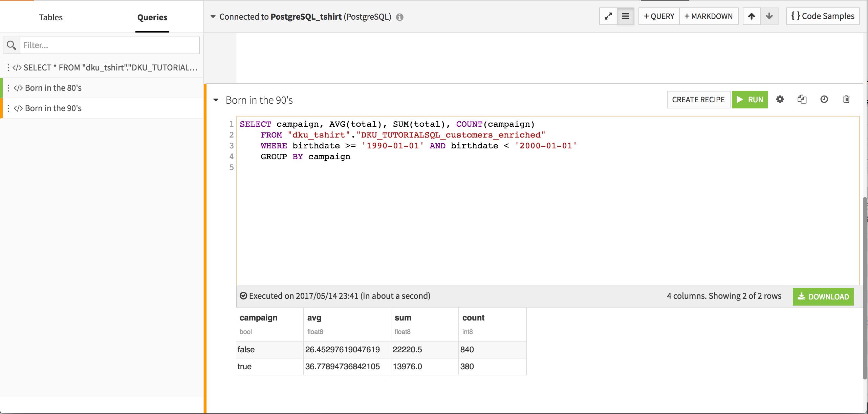Move the selected query up
868x414 pixels.
(752, 16)
